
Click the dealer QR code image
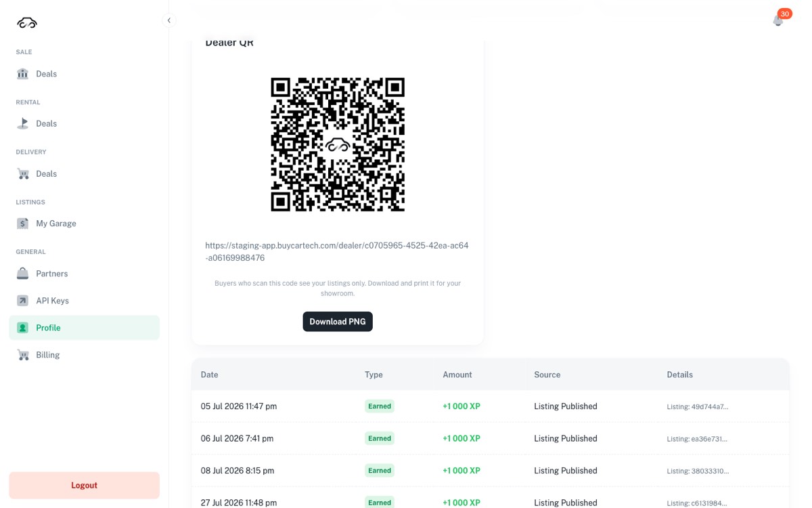tap(338, 144)
